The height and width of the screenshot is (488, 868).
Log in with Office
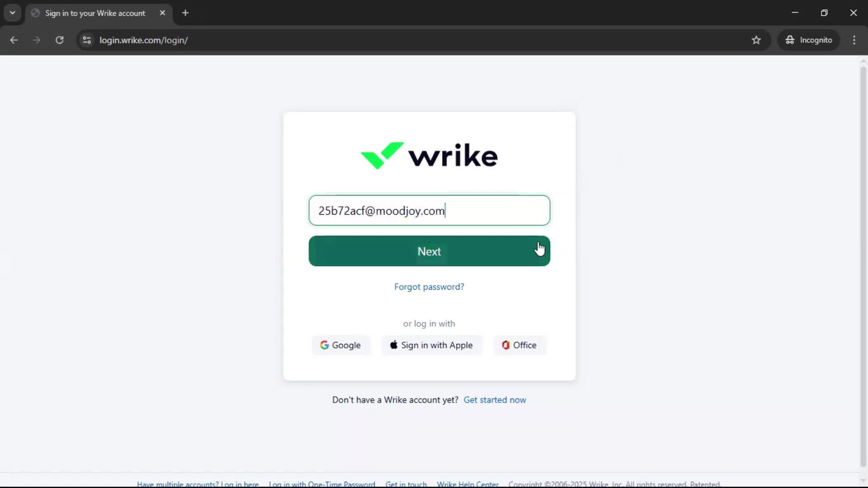(519, 345)
